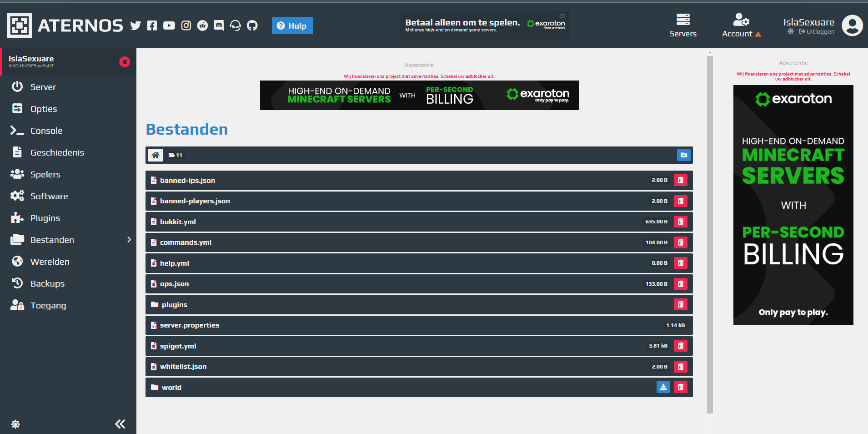Image resolution: width=868 pixels, height=434 pixels.
Task: Click the Account settings icon
Action: [x=741, y=20]
